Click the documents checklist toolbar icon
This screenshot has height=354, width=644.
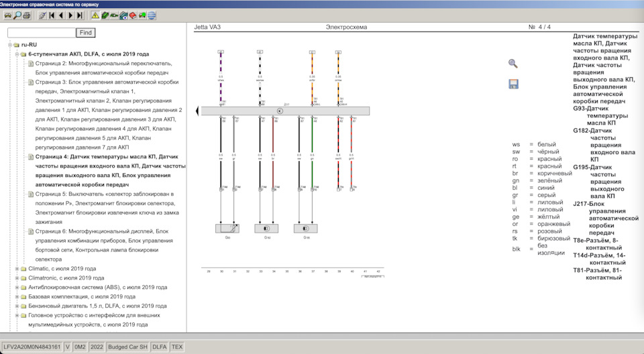click(x=42, y=15)
